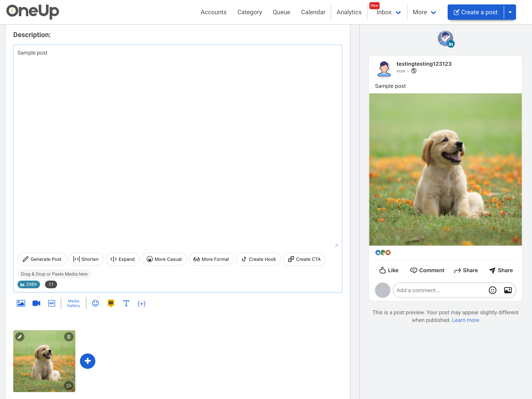Open the emoji picker below description
Viewport: 532px width, 399px height.
tap(96, 303)
